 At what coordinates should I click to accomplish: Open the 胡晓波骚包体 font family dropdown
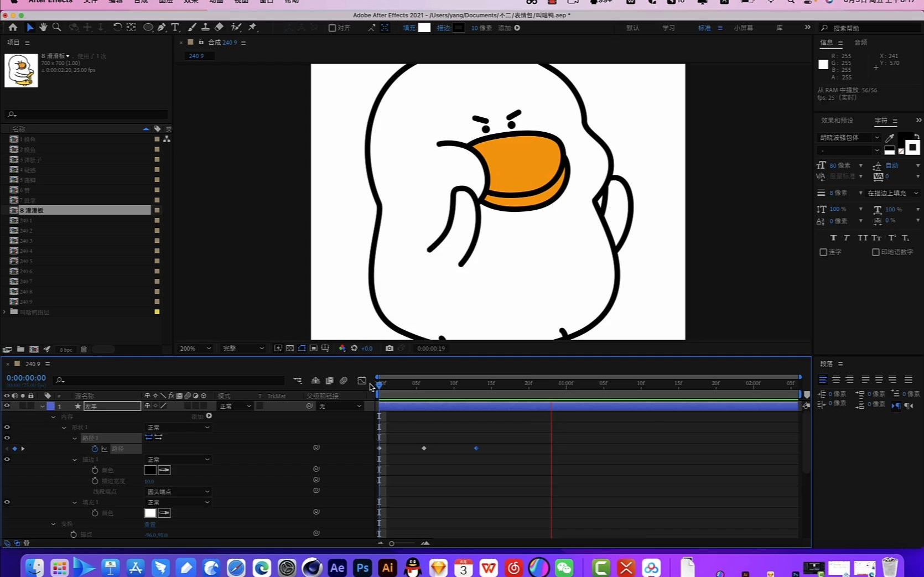click(849, 137)
